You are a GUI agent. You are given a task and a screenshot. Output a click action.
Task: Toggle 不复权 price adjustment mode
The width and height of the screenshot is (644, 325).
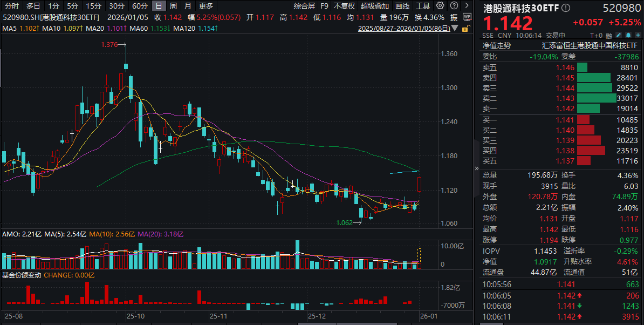[x=344, y=6]
